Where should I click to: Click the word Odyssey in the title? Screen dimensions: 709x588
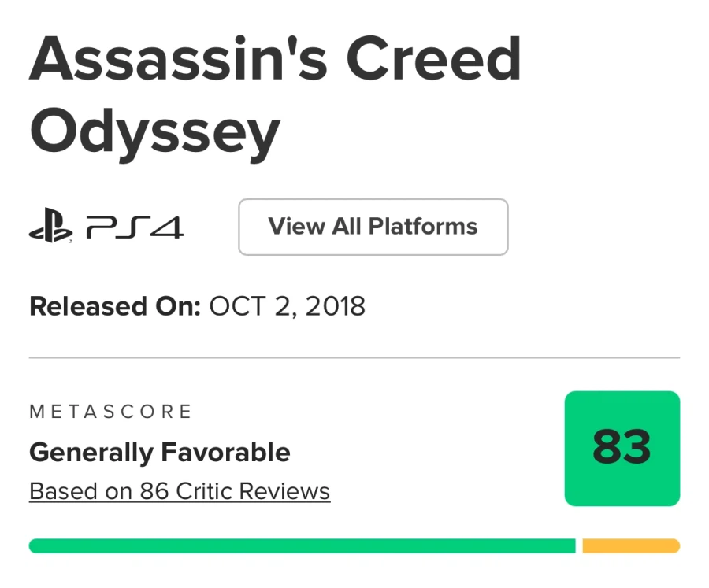click(154, 132)
